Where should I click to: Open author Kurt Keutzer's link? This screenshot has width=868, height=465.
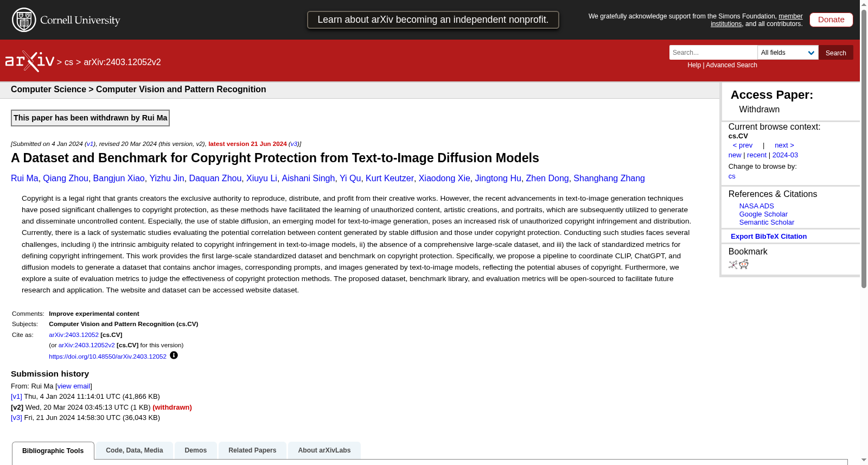pos(390,179)
